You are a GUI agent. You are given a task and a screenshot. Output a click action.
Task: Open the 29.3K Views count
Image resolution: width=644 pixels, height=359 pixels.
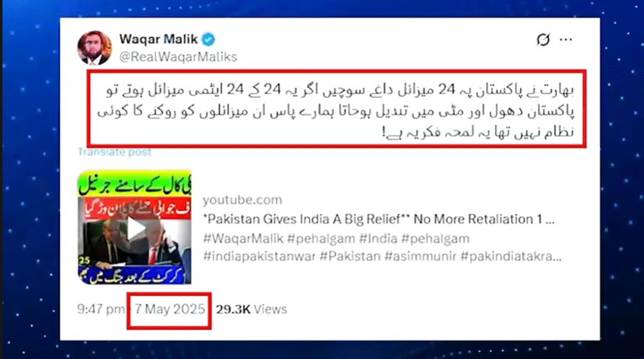252,309
